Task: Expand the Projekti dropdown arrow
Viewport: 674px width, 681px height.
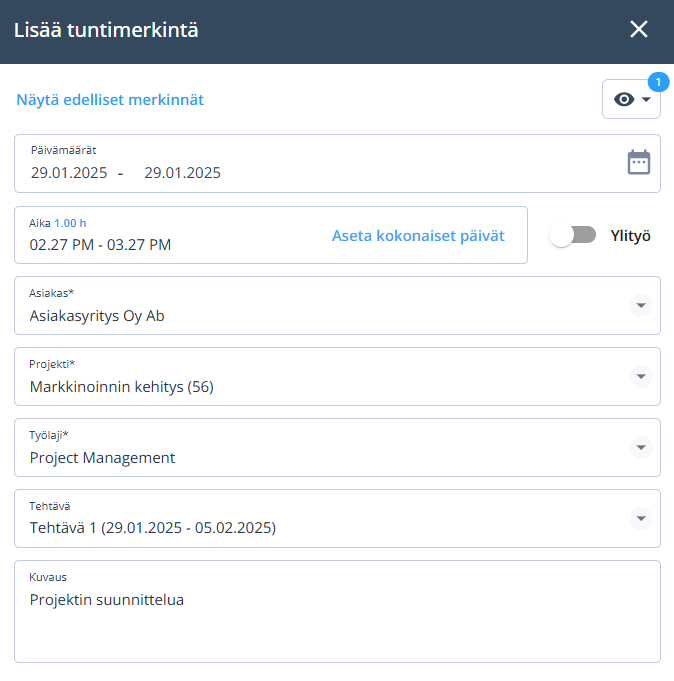Action: [x=641, y=377]
